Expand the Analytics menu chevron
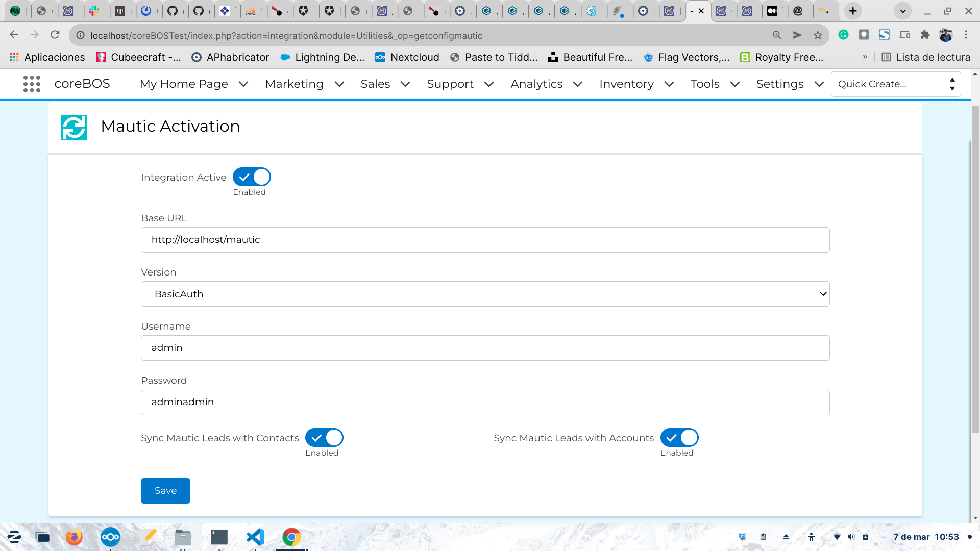Screen dimensions: 980x551 coord(578,84)
